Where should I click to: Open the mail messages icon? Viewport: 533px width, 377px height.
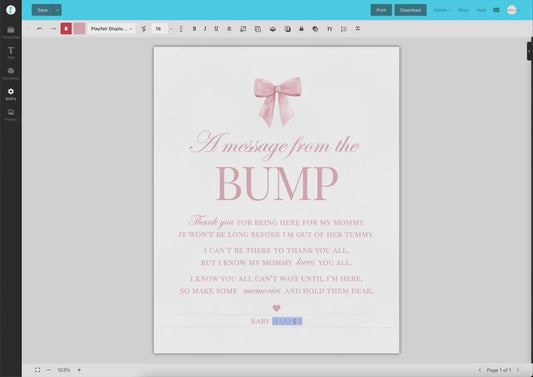point(496,10)
